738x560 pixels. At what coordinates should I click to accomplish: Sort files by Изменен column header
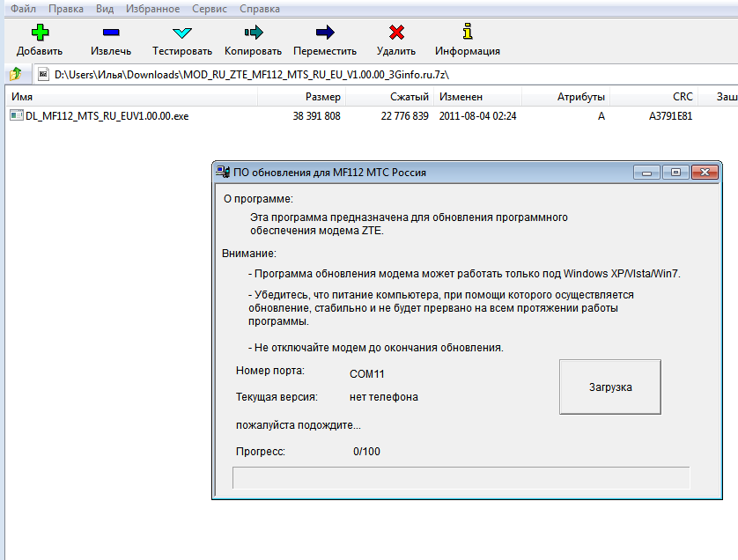coord(477,97)
